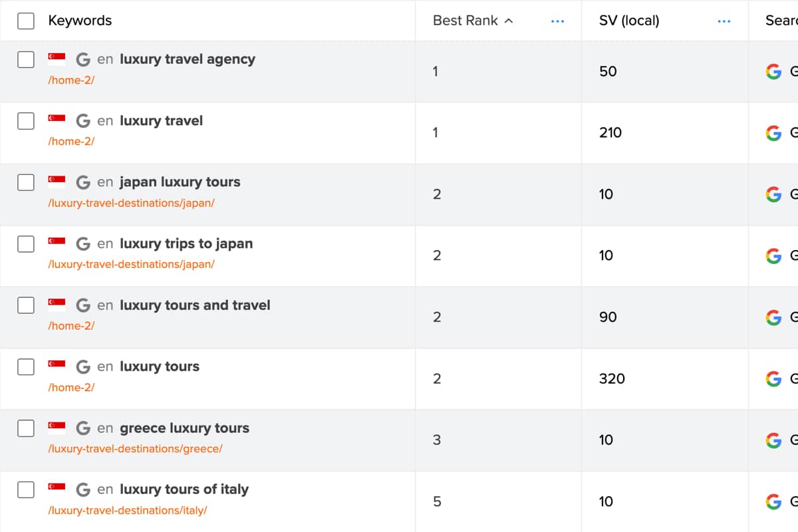Click Google icon beside luxury tours of italy
Viewport: 798px width, 532px height.
[83, 489]
